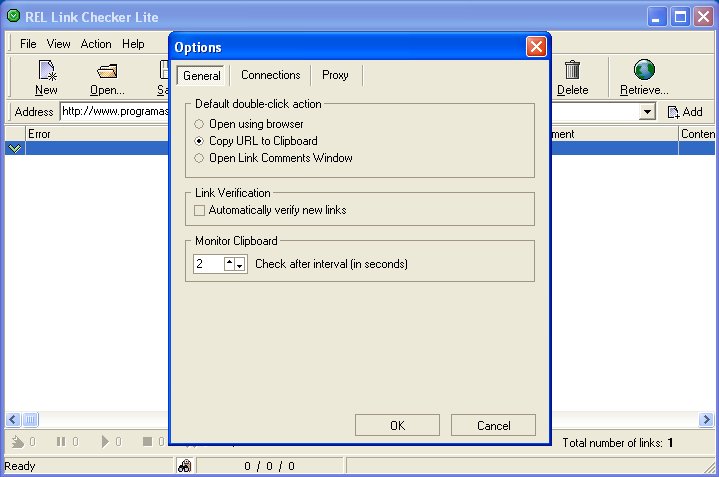719x477 pixels.
Task: Decrease the clipboard check interval spinner
Action: pos(240,265)
